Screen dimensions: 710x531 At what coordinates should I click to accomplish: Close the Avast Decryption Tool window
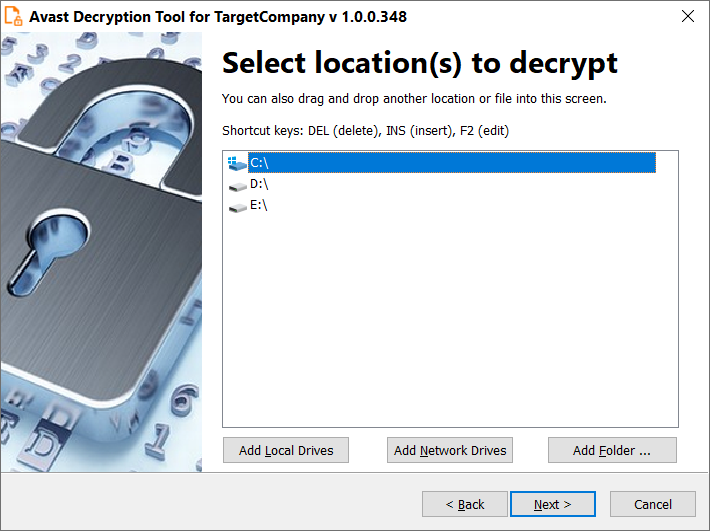[x=687, y=16]
